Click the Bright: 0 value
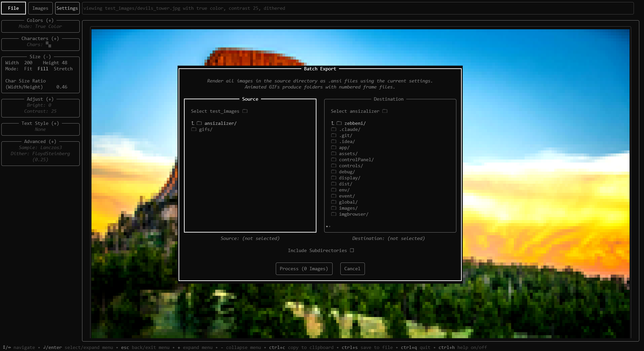Viewport: 644px width, 351px height. click(39, 105)
